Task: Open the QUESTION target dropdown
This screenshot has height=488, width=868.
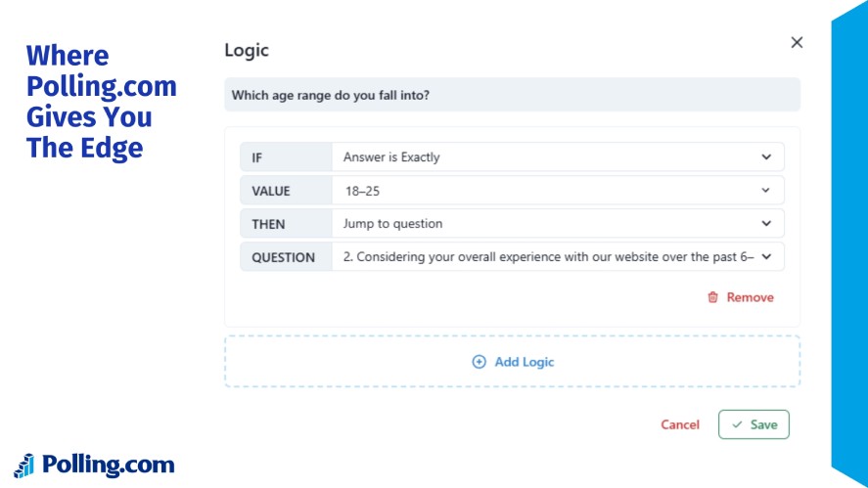Action: click(x=558, y=257)
